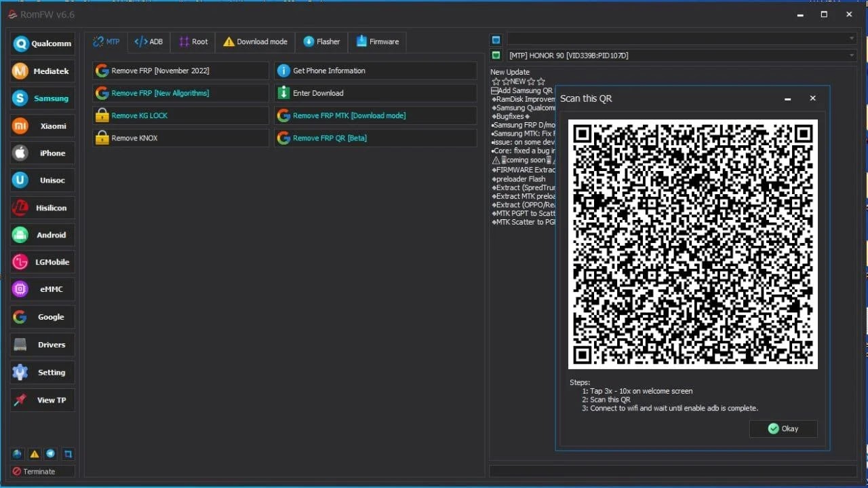Viewport: 868px width, 488px height.
Task: Click step text 'Tap 3x - 10x on welcome screen'
Action: pos(637,391)
